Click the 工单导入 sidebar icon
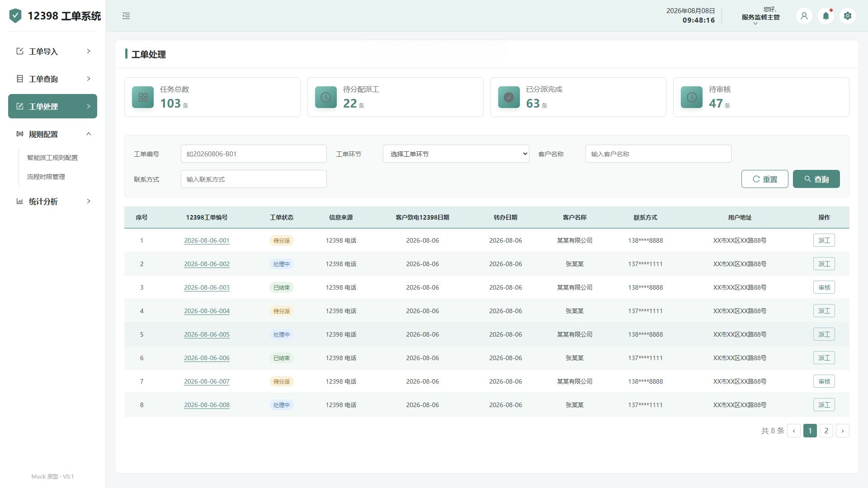The image size is (868, 488). (x=20, y=51)
